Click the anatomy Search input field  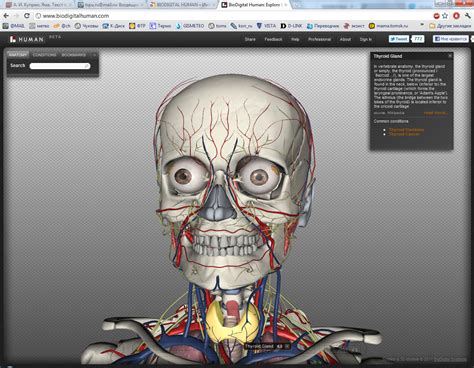[60, 66]
